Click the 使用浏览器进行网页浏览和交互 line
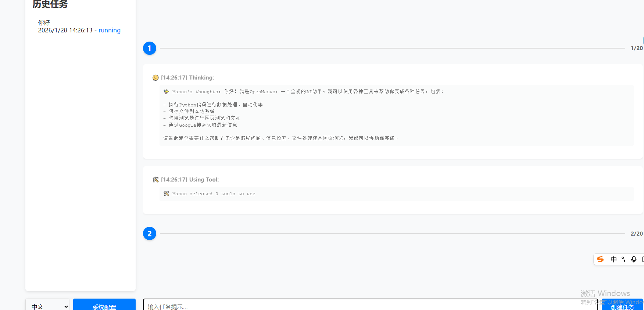The height and width of the screenshot is (310, 644). 202,118
